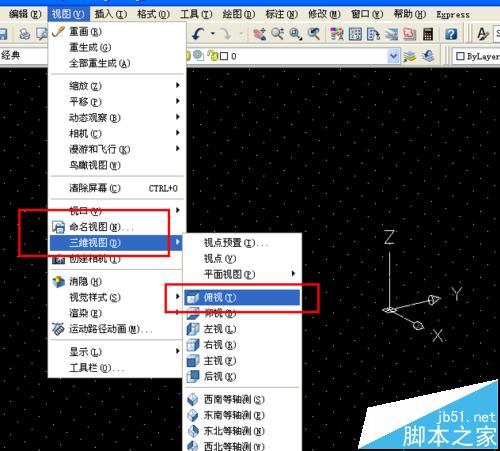Open the 修改(M) menu
Screen dimensions: 500x451
pos(324,14)
